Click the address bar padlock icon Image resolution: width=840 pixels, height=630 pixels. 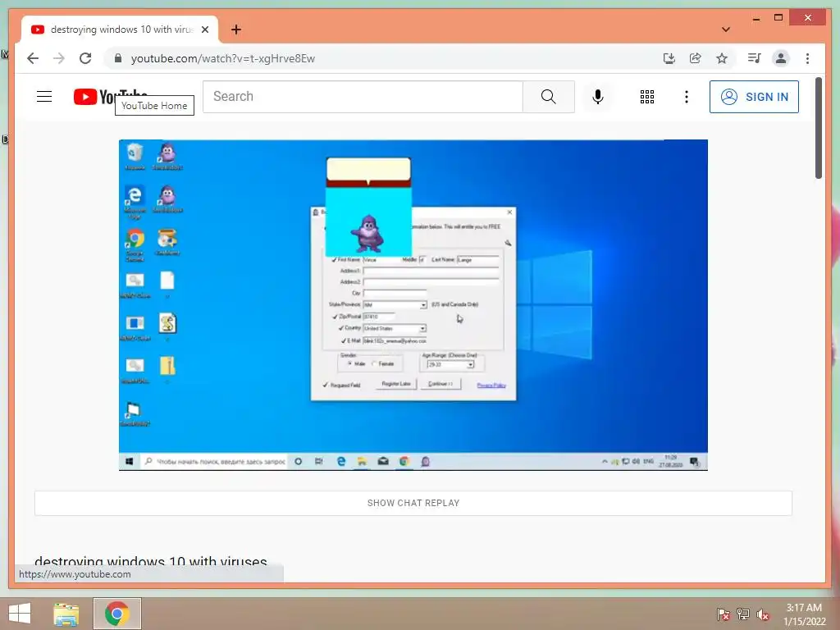click(118, 58)
